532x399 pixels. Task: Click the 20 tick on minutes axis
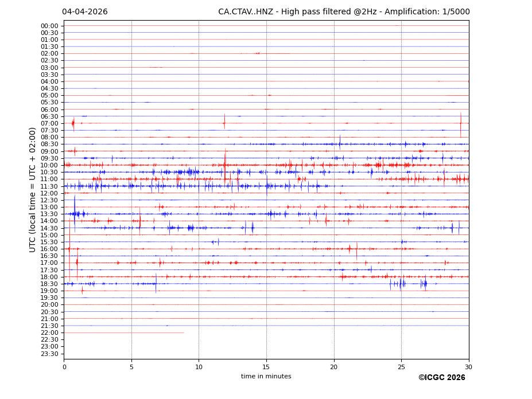pos(334,367)
